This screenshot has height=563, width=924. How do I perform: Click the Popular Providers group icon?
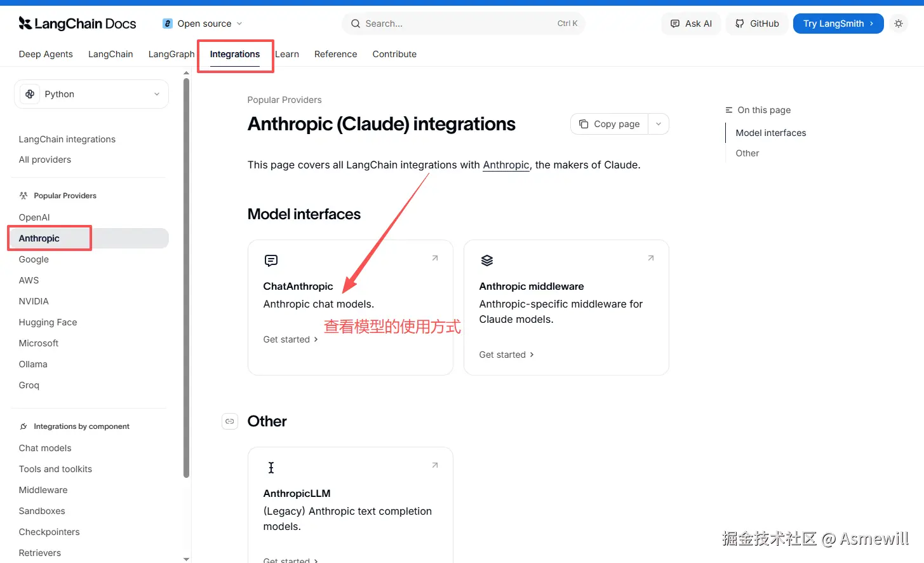(x=23, y=196)
